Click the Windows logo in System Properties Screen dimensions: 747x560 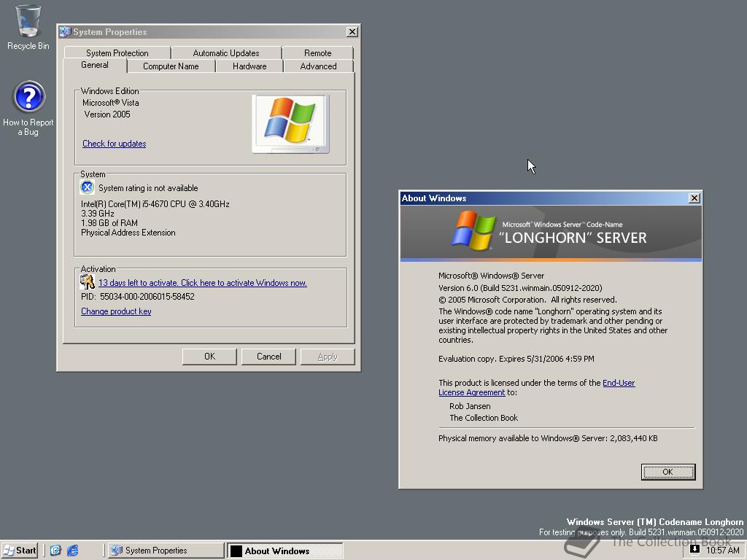(290, 124)
